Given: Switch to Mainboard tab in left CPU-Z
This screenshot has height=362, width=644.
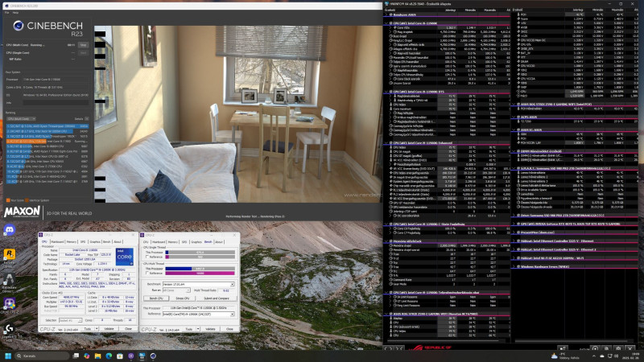Looking at the screenshot, I should click(57, 242).
